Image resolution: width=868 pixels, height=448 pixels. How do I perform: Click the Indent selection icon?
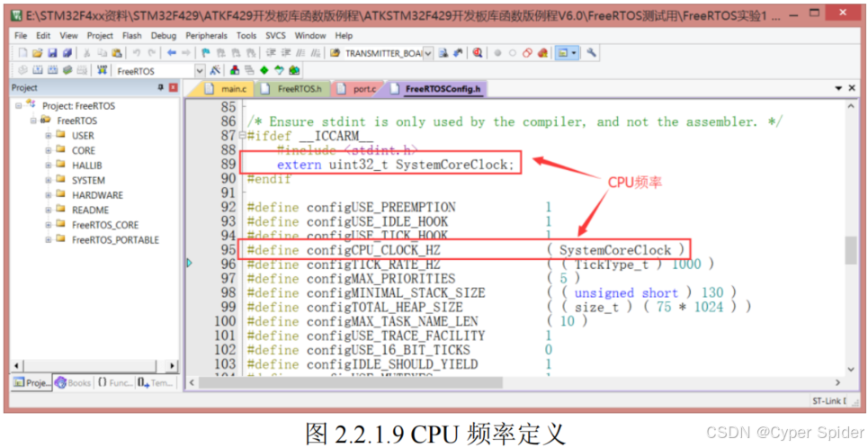pos(271,52)
